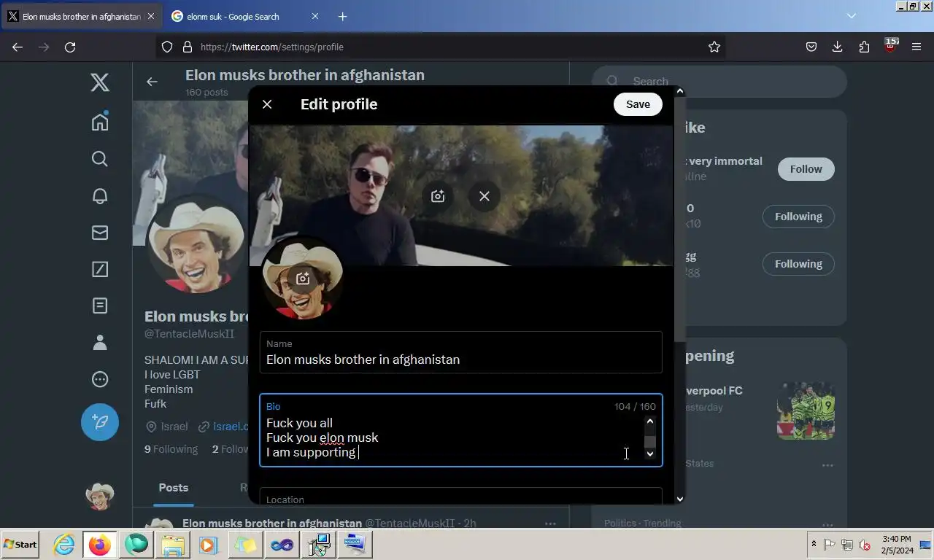This screenshot has height=560, width=934.
Task: Click Israel.c link in profile
Action: (x=231, y=427)
